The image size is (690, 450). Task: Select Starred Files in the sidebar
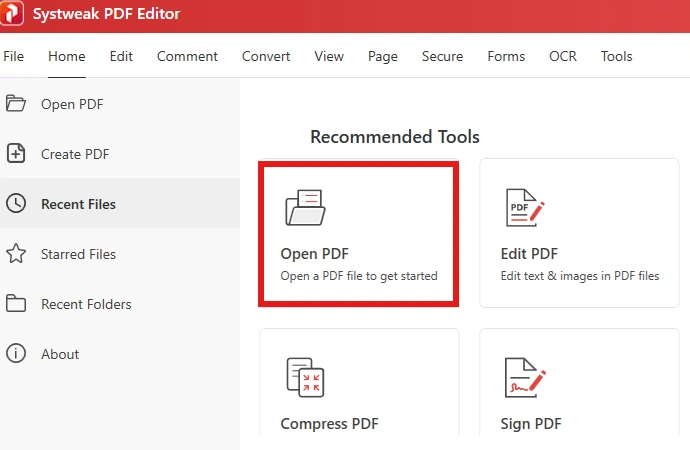(x=120, y=254)
